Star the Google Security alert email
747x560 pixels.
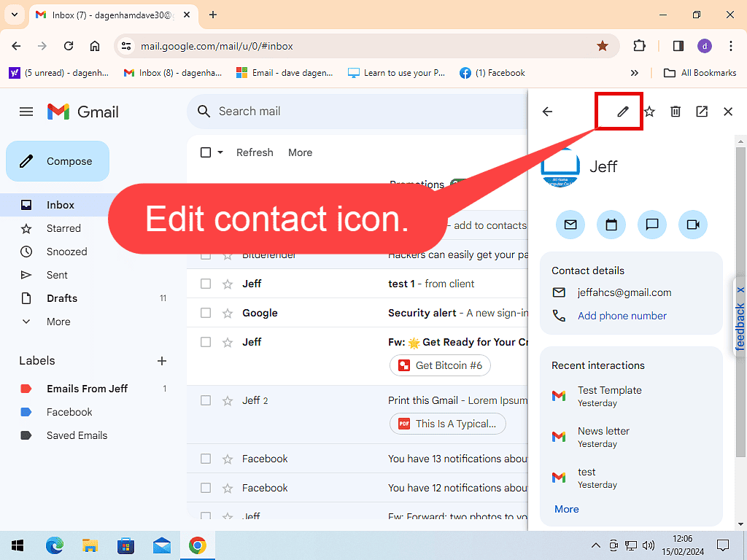[x=227, y=313]
